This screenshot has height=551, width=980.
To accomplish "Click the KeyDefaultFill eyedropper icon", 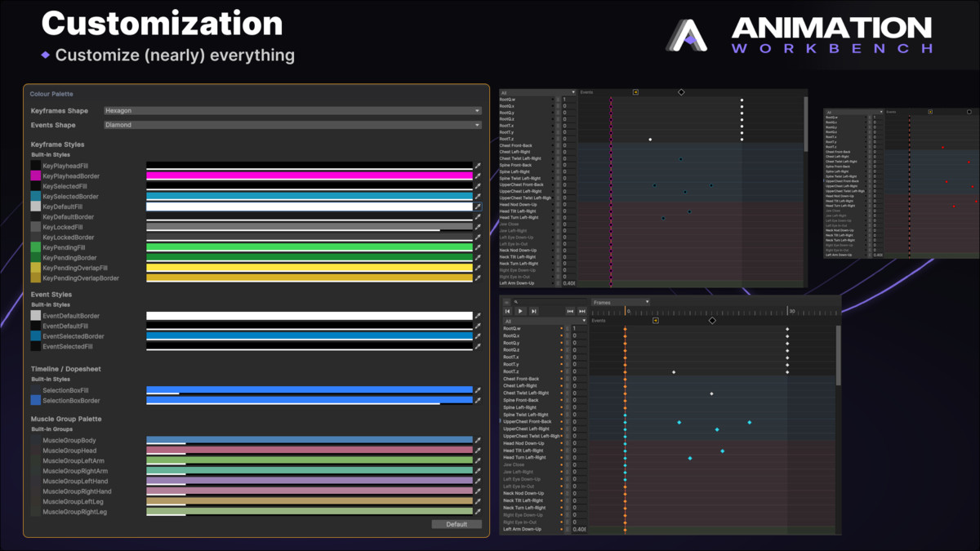I will coord(479,207).
